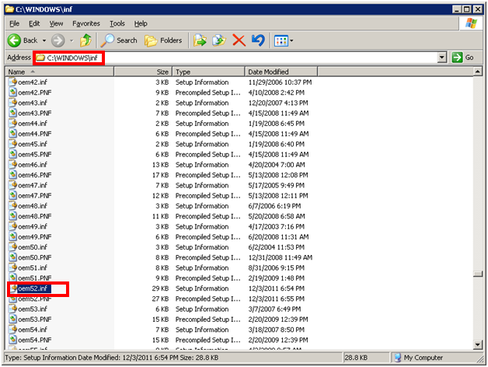Image resolution: width=488 pixels, height=367 pixels.
Task: Click the scrollbar down arrow
Action: 478,344
